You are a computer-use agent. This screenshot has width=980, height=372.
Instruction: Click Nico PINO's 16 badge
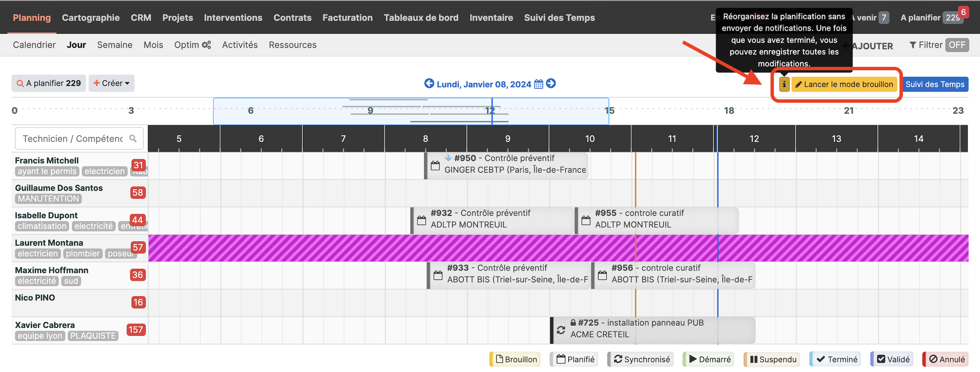[138, 302]
